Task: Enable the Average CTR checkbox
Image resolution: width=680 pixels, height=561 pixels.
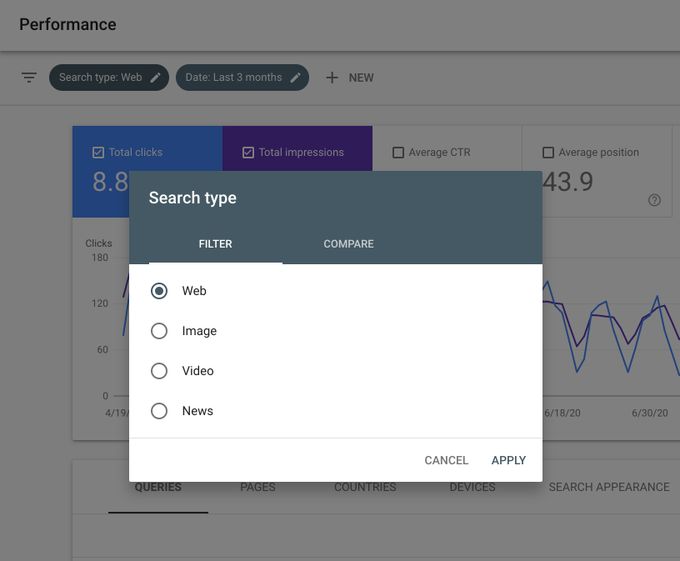Action: point(398,153)
